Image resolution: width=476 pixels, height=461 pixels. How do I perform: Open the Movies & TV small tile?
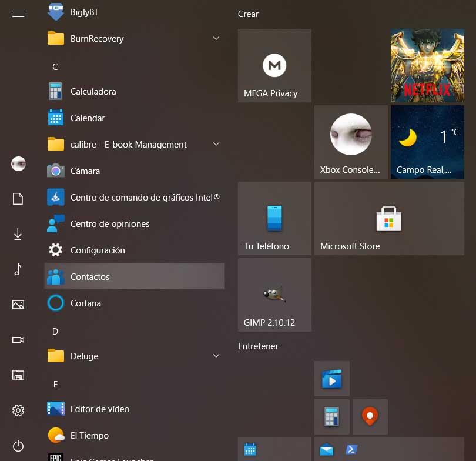(332, 379)
